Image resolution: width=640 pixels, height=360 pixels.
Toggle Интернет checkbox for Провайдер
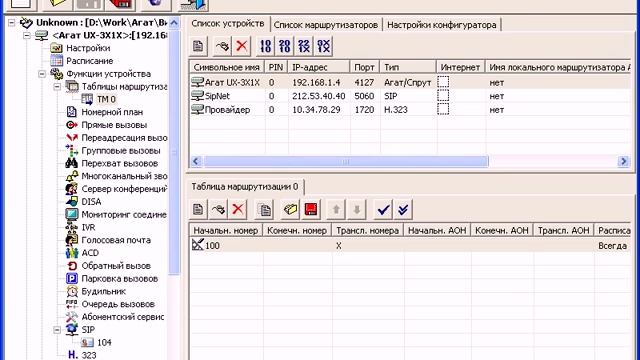[x=443, y=109]
